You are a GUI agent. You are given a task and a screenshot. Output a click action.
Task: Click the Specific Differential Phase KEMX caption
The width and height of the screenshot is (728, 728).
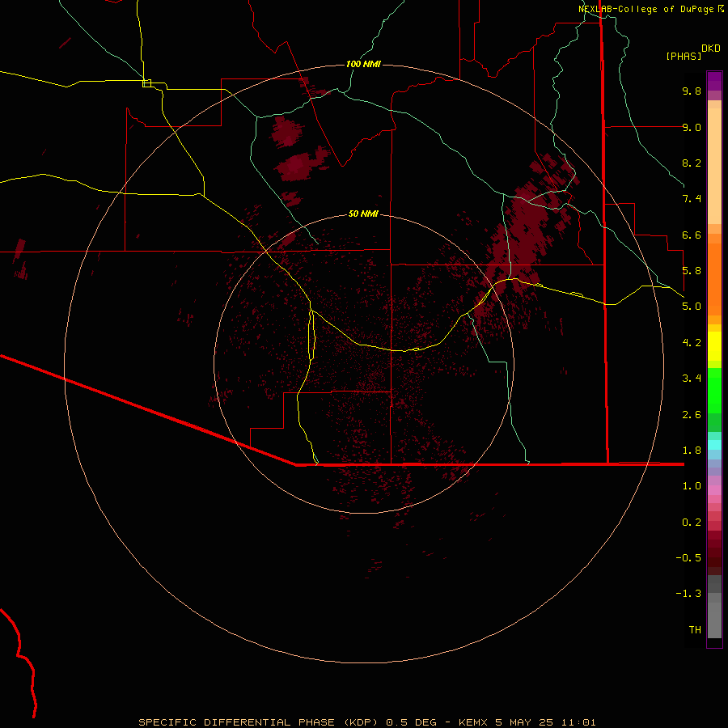pyautogui.click(x=366, y=722)
